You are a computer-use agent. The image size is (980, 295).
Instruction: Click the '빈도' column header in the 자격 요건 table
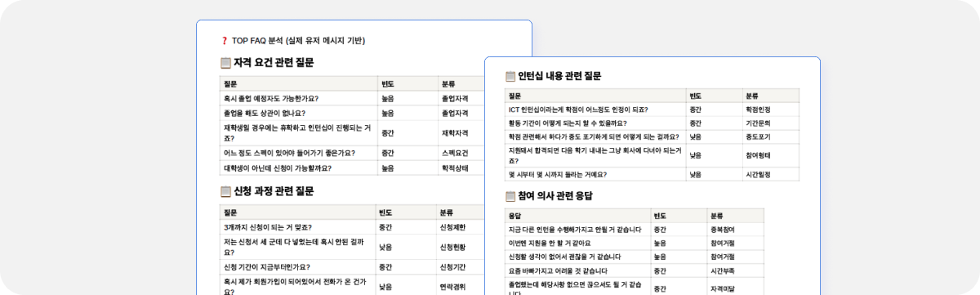pos(388,84)
